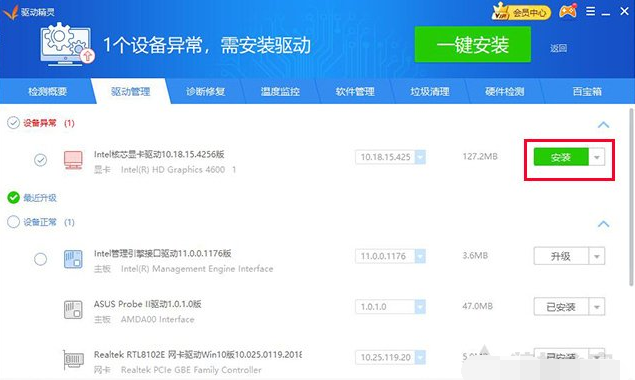Open the 会员中心 VIP crown icon
Screen dimensions: 635x380
(521, 12)
